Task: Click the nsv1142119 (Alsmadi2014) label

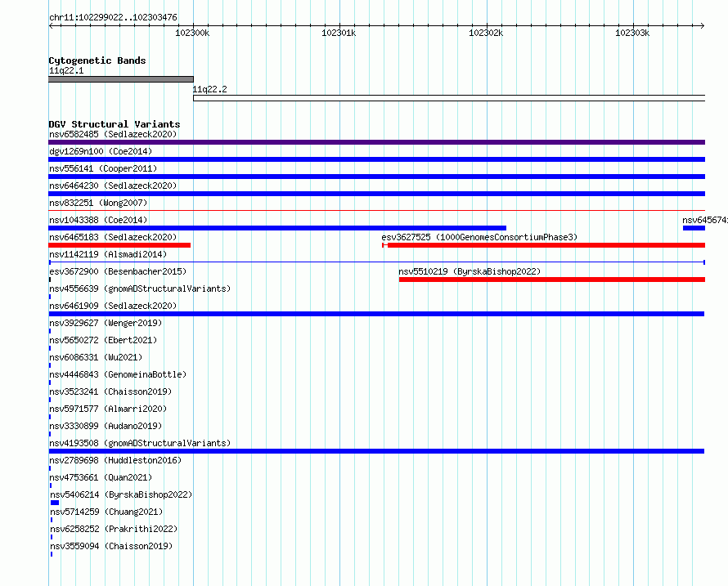Action: [108, 254]
